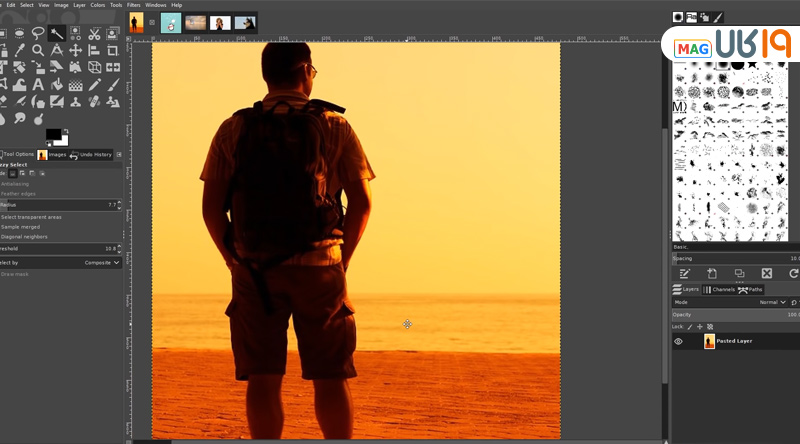This screenshot has height=444, width=800.
Task: Select the Scissors Select tool
Action: click(x=95, y=33)
